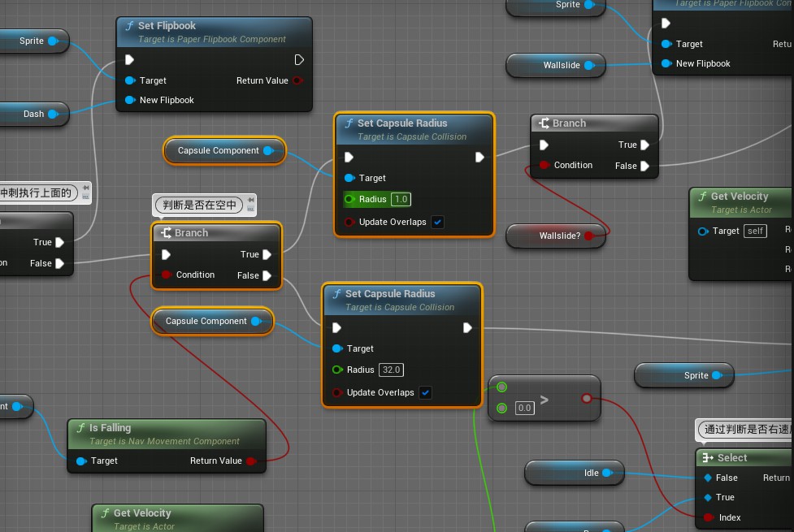Click True pin of Branch under 判断是否在空中
794x532 pixels.
coord(268,254)
